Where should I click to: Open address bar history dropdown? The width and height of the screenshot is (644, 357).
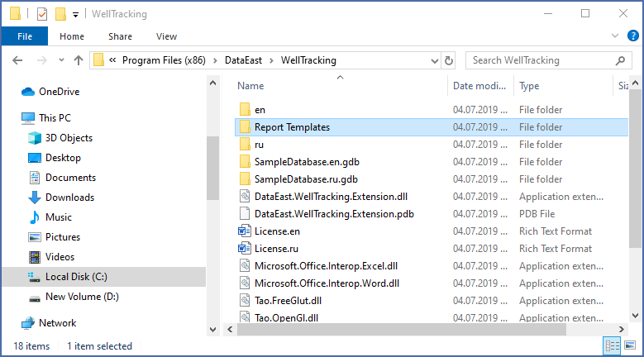(432, 60)
